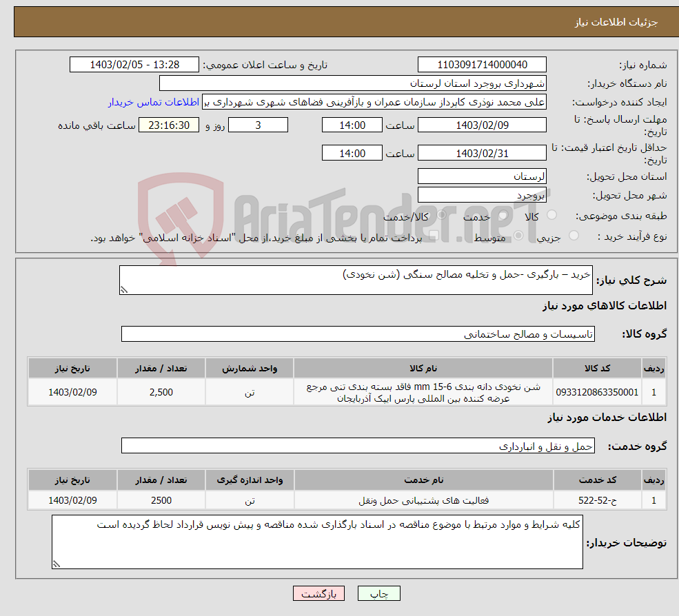Click the کد خدمت column header
Viewport: 679px width, 616px height.
click(x=597, y=480)
